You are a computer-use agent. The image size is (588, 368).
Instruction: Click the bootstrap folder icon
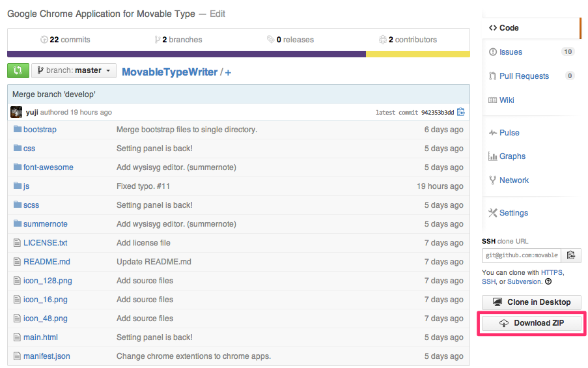(x=17, y=129)
